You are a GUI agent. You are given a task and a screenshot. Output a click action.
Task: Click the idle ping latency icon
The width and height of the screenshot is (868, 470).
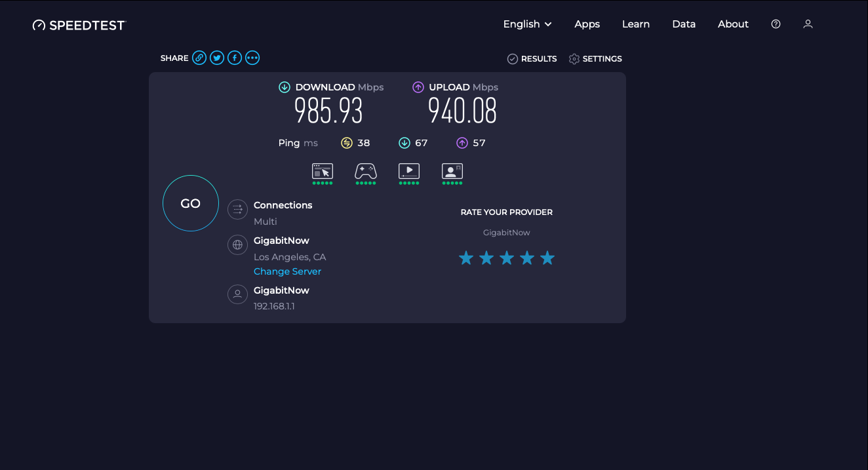pyautogui.click(x=347, y=143)
